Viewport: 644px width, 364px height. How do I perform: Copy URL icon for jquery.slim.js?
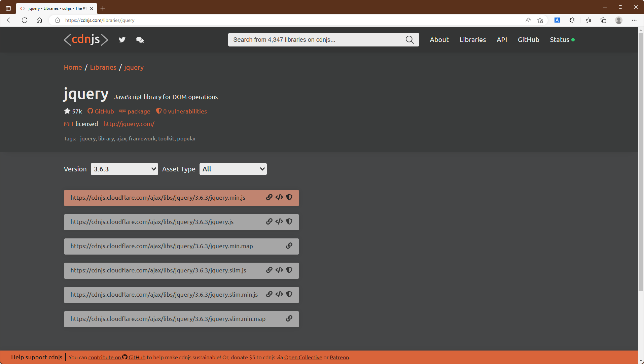tap(269, 270)
